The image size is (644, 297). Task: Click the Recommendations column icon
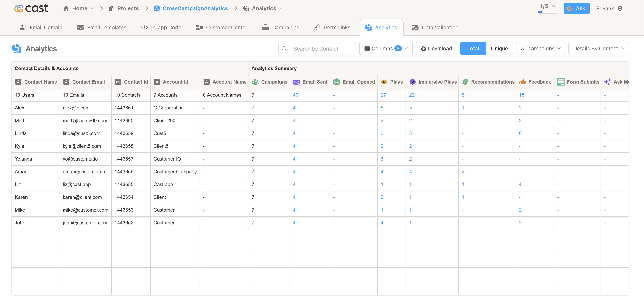[x=465, y=82]
